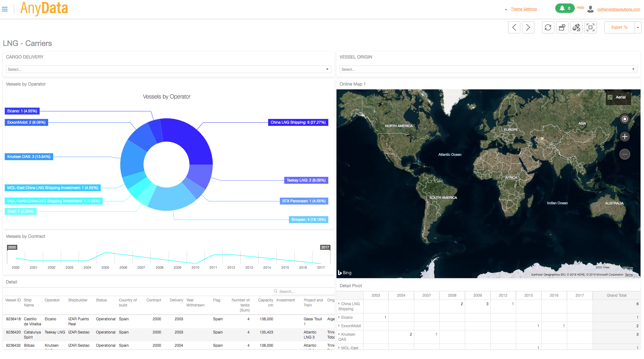The width and height of the screenshot is (644, 359).
Task: Click the Grand Total pivot column header
Action: click(617, 295)
